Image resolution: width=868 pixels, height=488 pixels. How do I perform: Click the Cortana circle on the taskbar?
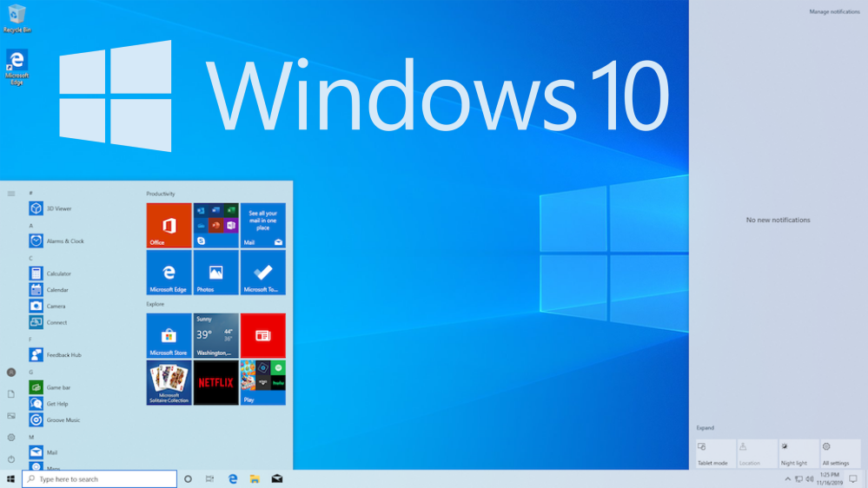point(188,479)
